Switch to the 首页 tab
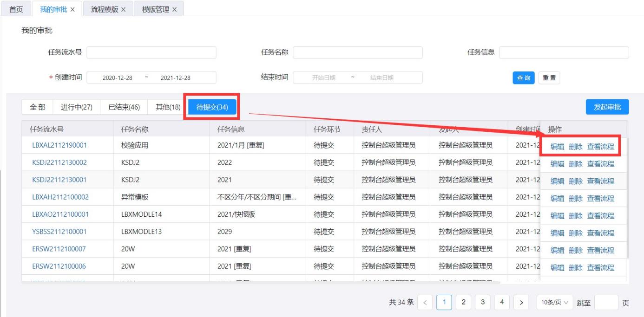The height and width of the screenshot is (317, 644). pos(17,10)
